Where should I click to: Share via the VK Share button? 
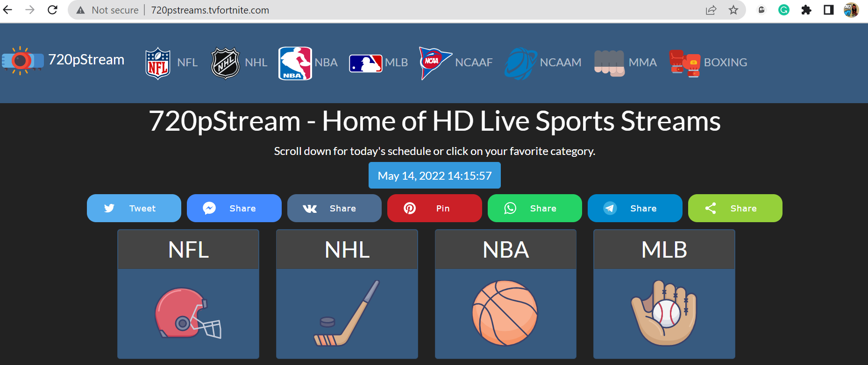point(334,208)
